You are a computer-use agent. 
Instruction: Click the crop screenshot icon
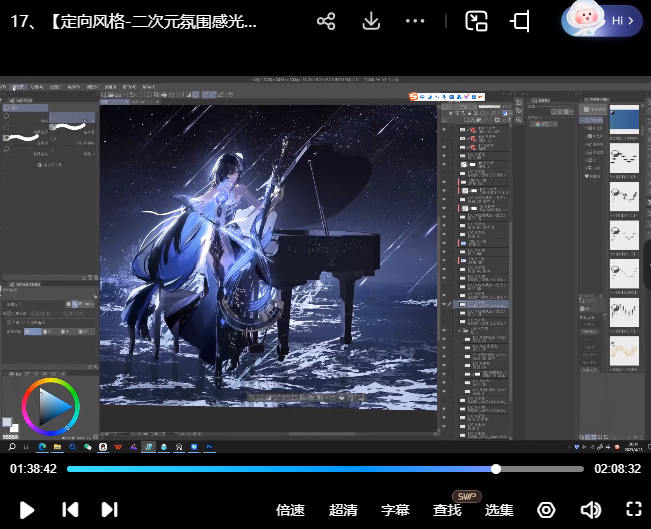click(520, 21)
